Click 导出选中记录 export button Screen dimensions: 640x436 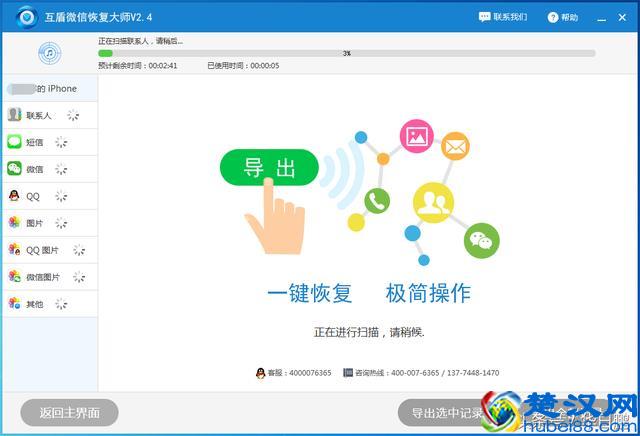(x=448, y=413)
